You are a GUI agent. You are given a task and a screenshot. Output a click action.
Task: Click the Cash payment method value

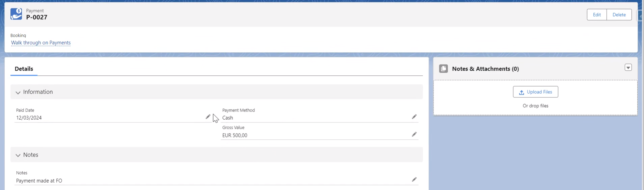[x=228, y=118]
